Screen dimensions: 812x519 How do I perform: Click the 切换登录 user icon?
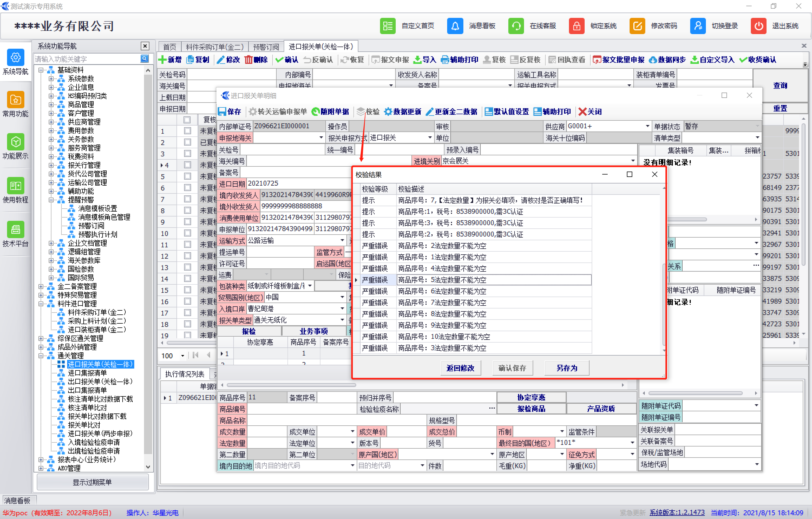[698, 26]
